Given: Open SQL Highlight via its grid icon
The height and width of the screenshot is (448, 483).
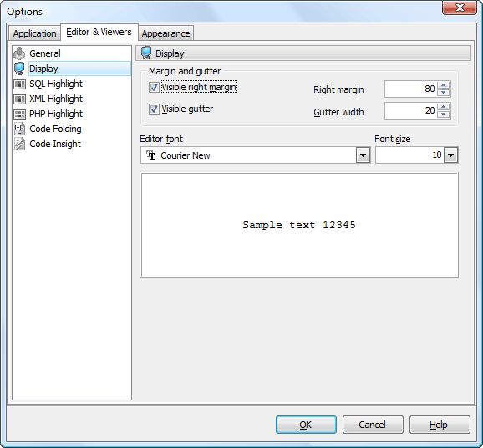Looking at the screenshot, I should pyautogui.click(x=19, y=84).
